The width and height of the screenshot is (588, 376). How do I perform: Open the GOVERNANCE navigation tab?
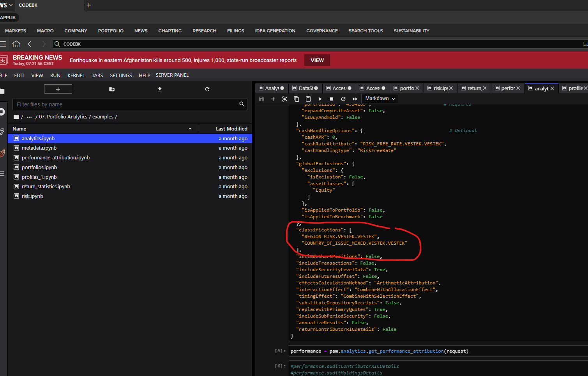click(322, 31)
